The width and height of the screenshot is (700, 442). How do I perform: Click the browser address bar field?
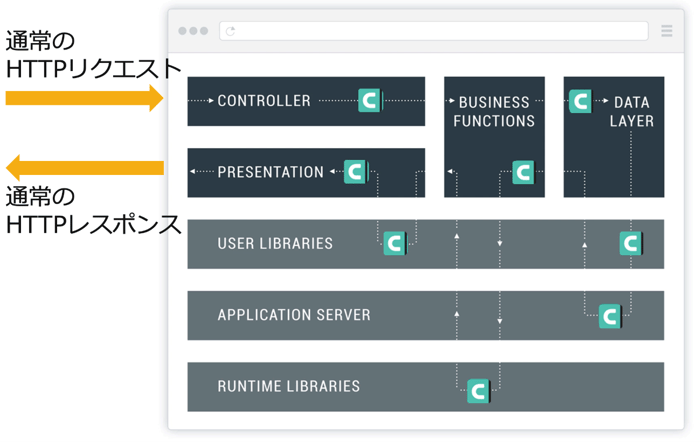coord(433,31)
